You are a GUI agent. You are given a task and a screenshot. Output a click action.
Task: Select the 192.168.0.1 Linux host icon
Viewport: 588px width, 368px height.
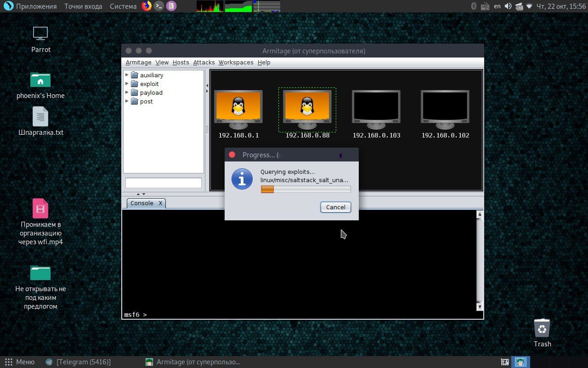click(x=238, y=109)
